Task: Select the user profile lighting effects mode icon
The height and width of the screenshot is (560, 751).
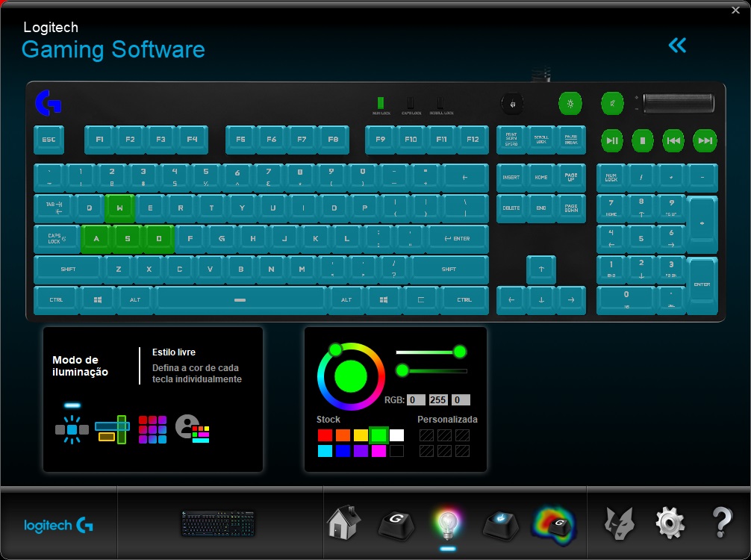Action: (x=192, y=429)
